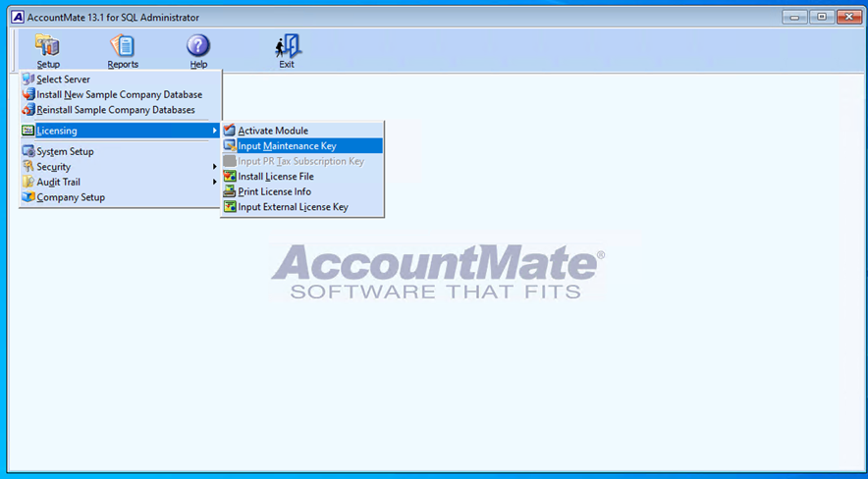Select Reinstall Sample Company Databases
The height and width of the screenshot is (479, 868).
(x=116, y=110)
